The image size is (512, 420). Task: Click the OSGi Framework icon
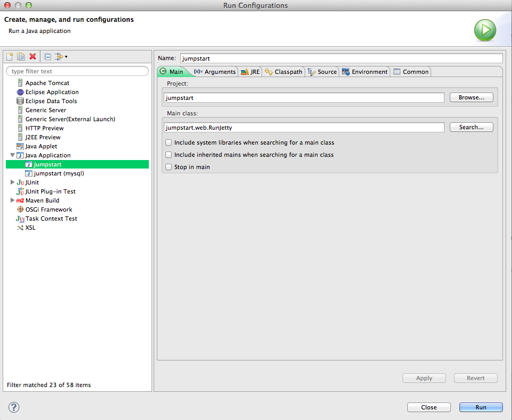20,209
